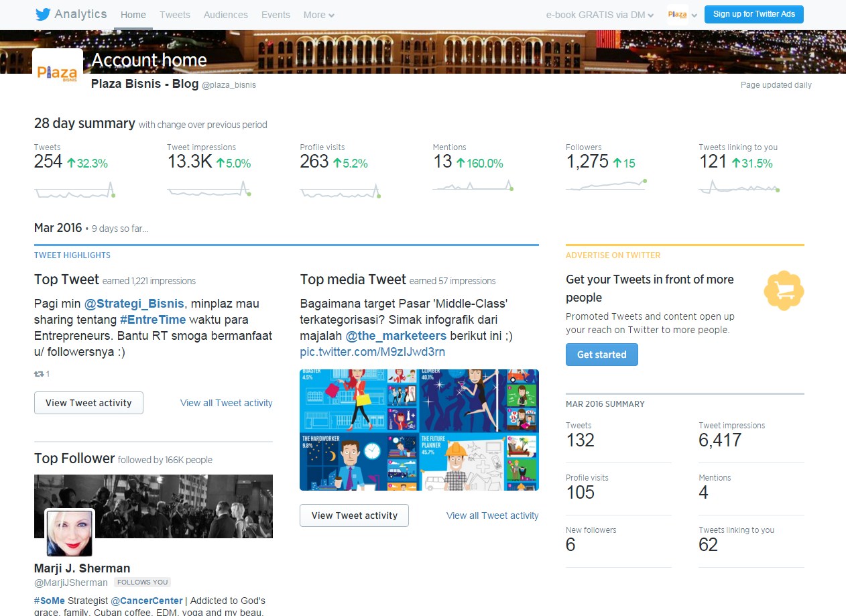Open the e-book GRATIS via DM dropdown
The width and height of the screenshot is (846, 616).
click(x=600, y=15)
